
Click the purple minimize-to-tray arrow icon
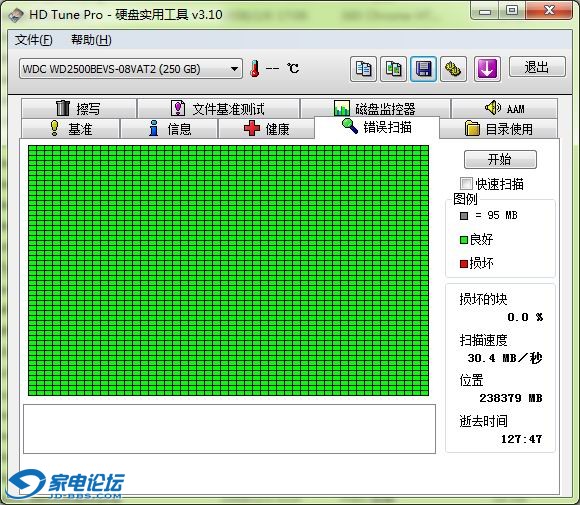[487, 69]
